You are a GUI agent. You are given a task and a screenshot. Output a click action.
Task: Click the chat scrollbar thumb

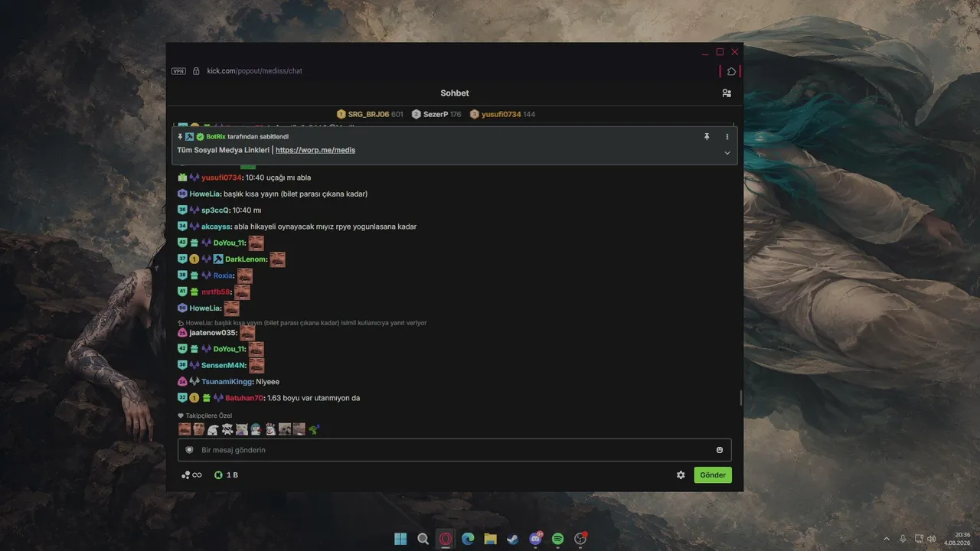[740, 398]
